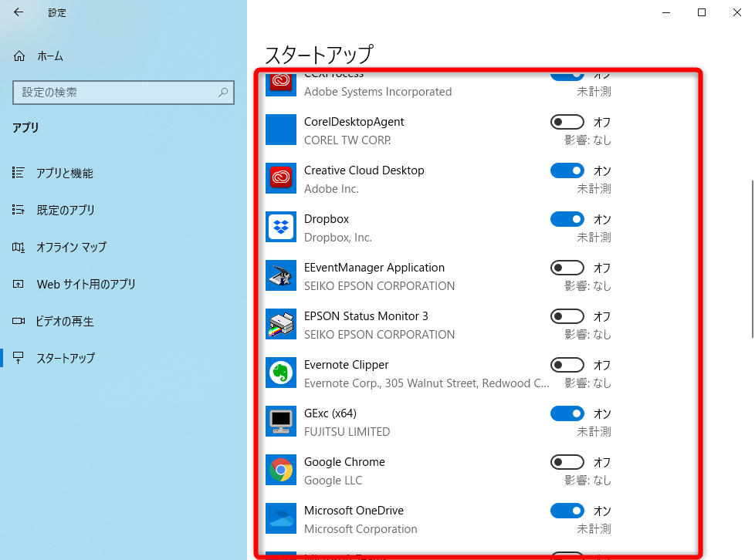Image resolution: width=755 pixels, height=560 pixels.
Task: Click the EEventManager Application icon
Action: (280, 275)
